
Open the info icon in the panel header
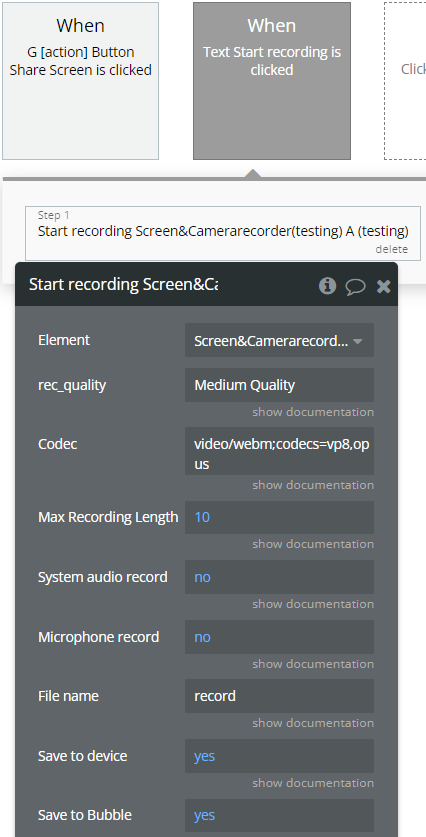point(327,286)
